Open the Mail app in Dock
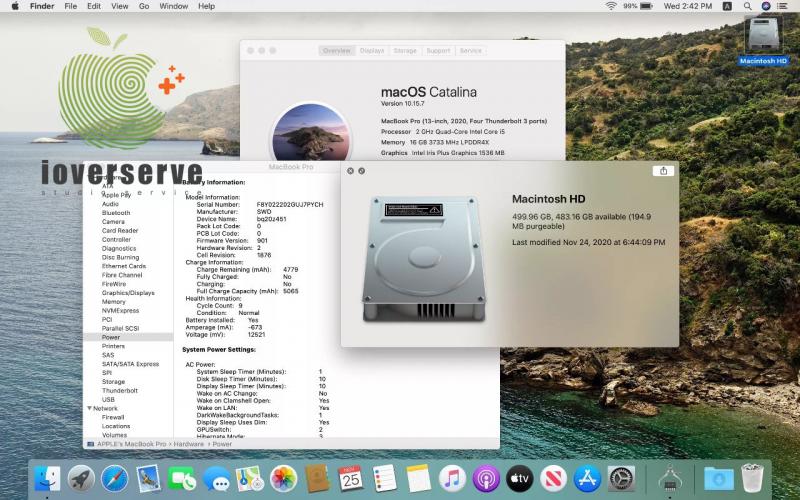 148,479
